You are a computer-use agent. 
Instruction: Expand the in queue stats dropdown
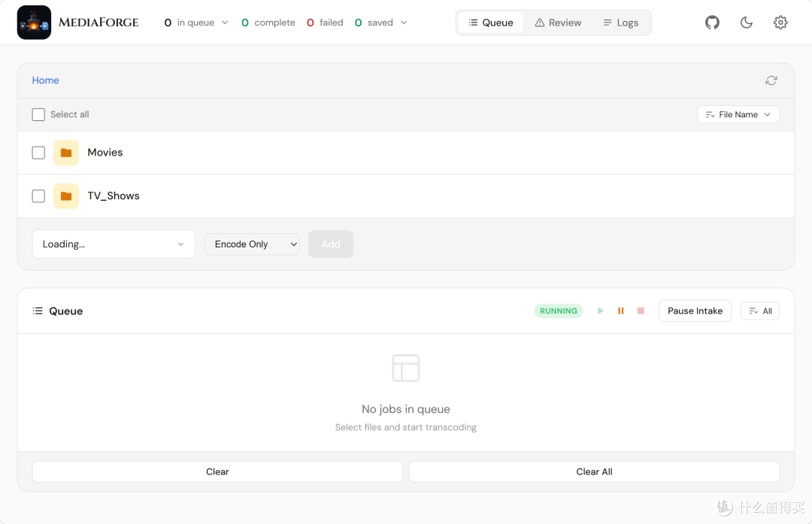click(225, 23)
